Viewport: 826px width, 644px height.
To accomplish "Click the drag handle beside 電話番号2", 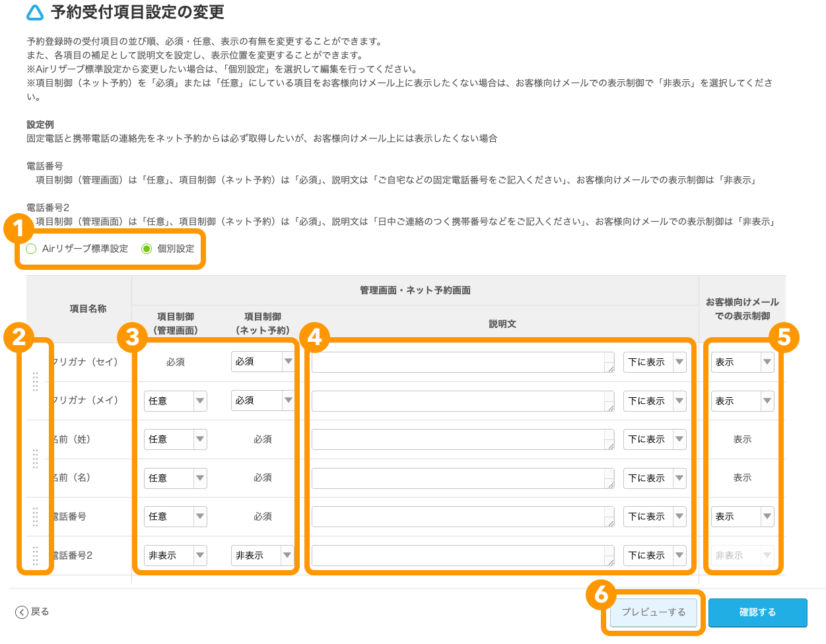I will pos(36,555).
